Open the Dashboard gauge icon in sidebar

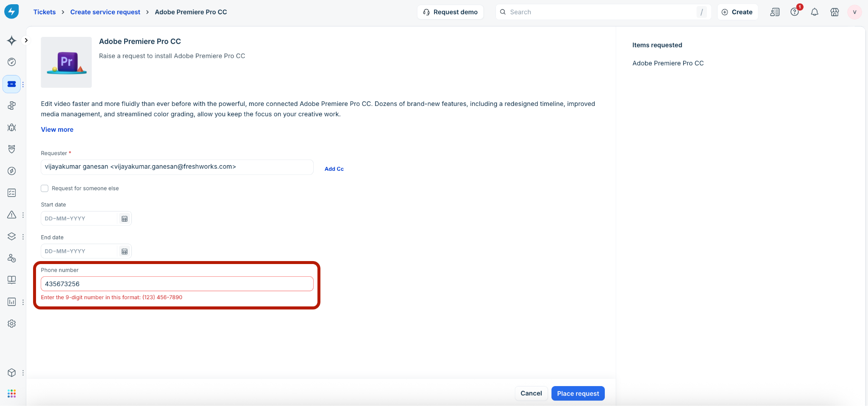12,62
